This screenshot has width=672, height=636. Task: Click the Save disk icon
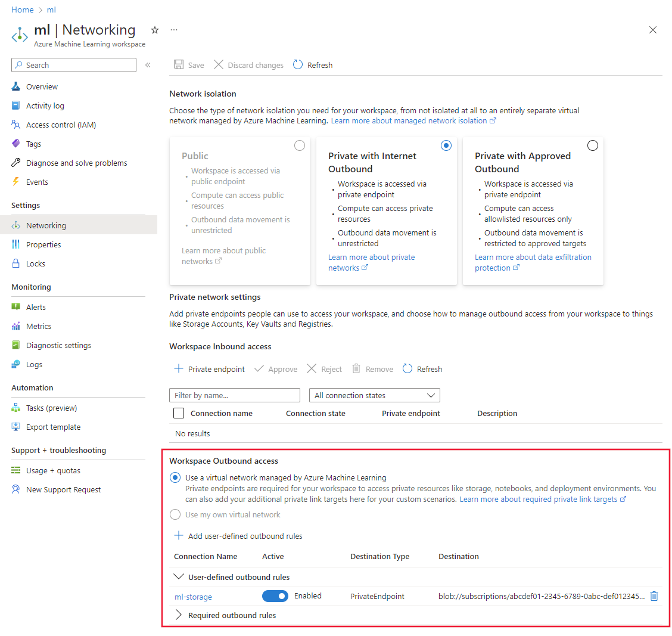179,65
